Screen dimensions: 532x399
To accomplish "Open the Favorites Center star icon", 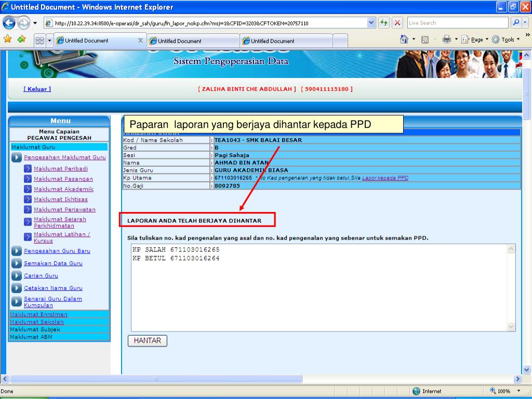I will [x=7, y=39].
